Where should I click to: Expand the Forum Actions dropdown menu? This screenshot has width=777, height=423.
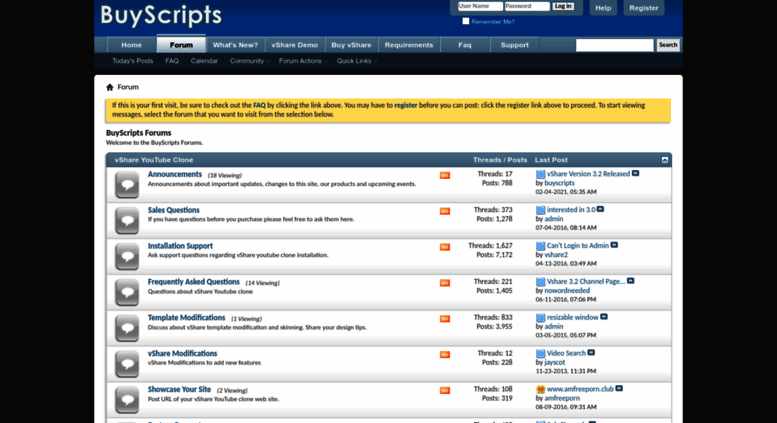click(x=302, y=61)
